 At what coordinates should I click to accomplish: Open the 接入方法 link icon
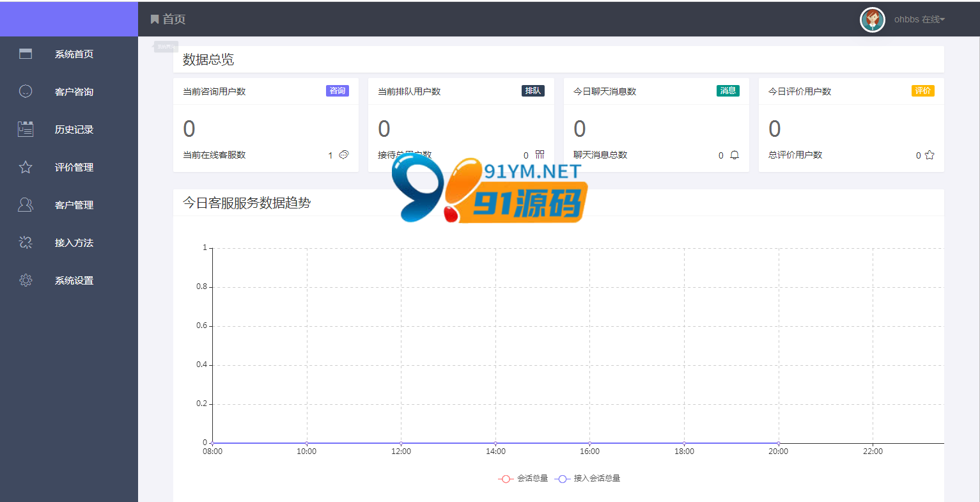[26, 242]
